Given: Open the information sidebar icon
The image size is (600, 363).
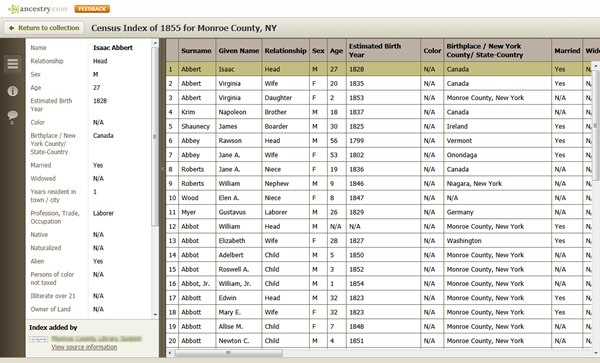Looking at the screenshot, I should 13,91.
